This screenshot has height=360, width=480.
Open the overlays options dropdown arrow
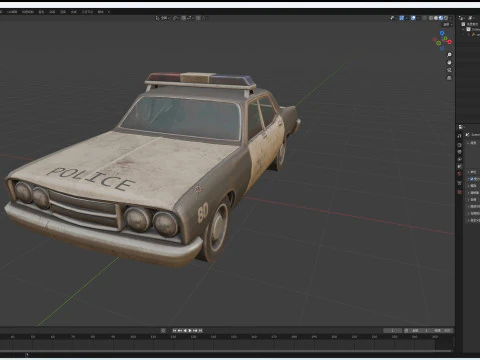[418, 18]
